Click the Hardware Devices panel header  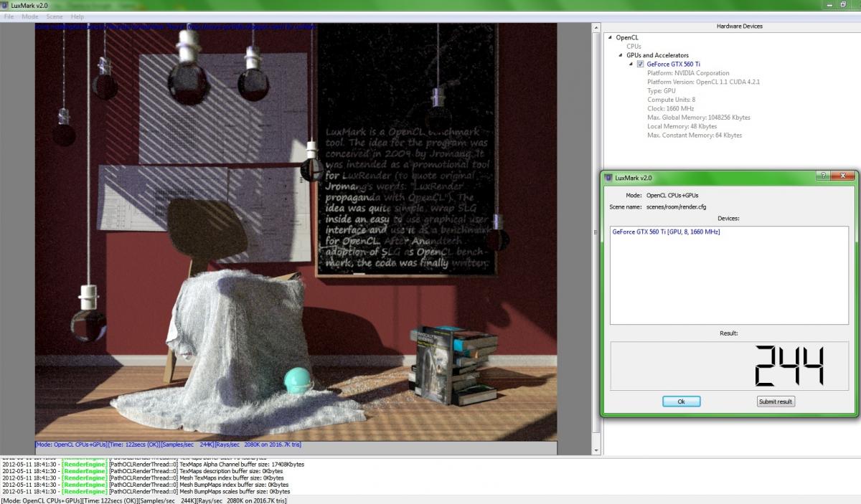click(x=739, y=27)
